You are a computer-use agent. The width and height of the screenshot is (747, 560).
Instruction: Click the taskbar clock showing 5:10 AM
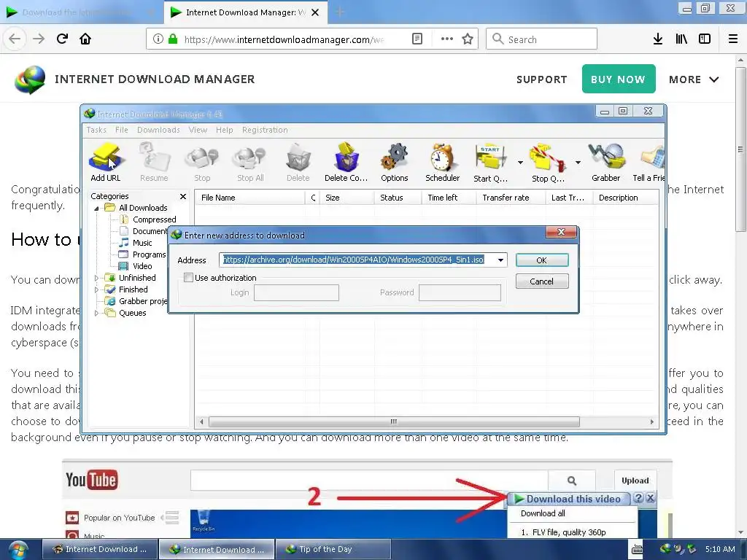click(720, 549)
